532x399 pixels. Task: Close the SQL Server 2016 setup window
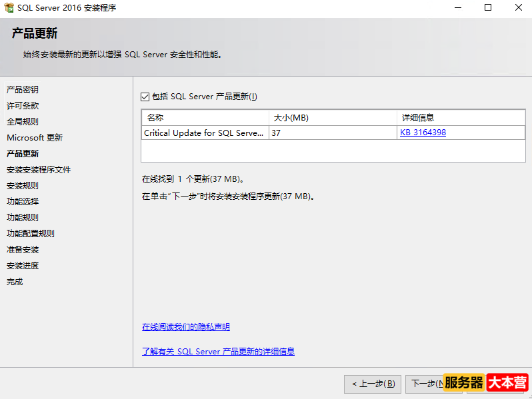(x=519, y=7)
